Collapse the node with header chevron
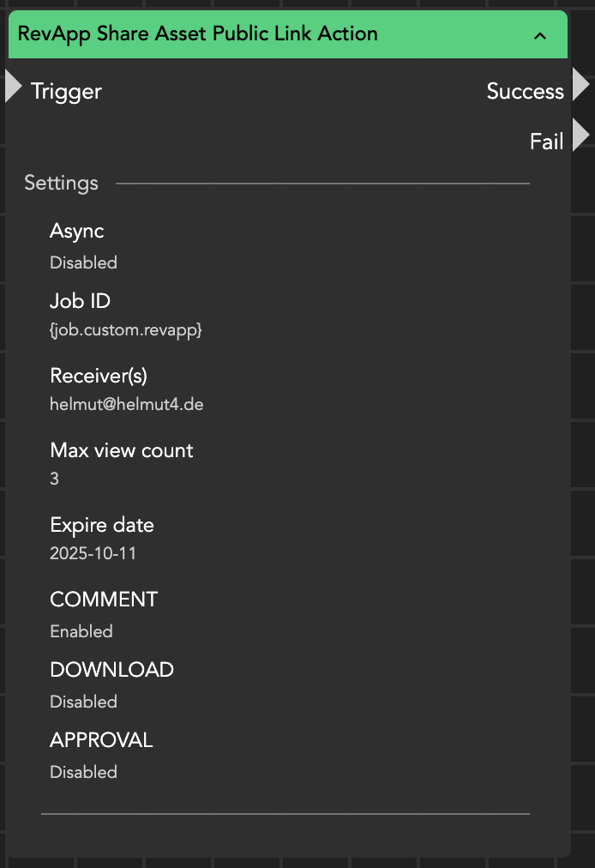595x868 pixels. [540, 35]
